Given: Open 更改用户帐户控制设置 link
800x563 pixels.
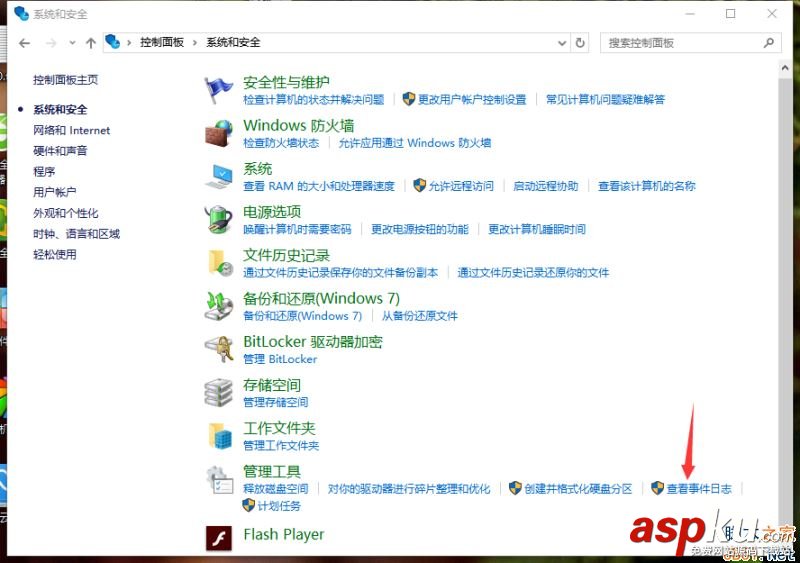Looking at the screenshot, I should coord(471,100).
